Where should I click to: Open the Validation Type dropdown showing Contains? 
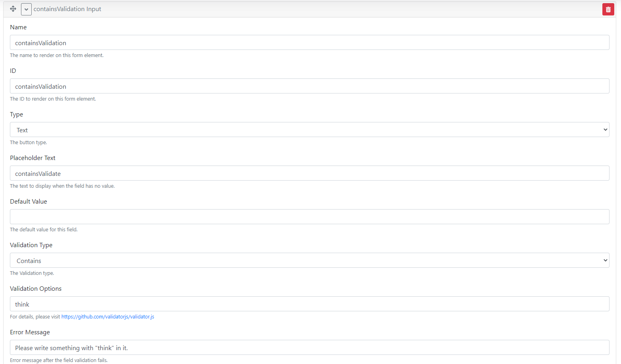(x=310, y=260)
